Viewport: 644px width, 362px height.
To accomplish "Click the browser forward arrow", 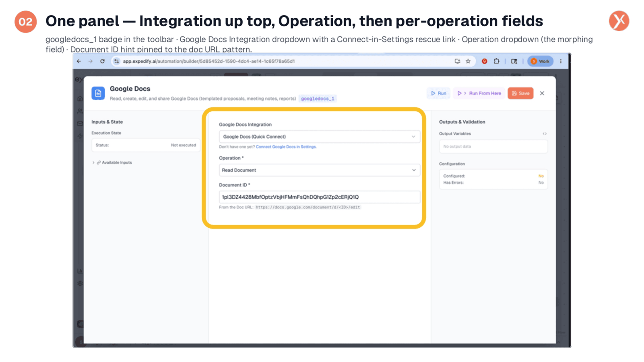I will click(x=91, y=61).
